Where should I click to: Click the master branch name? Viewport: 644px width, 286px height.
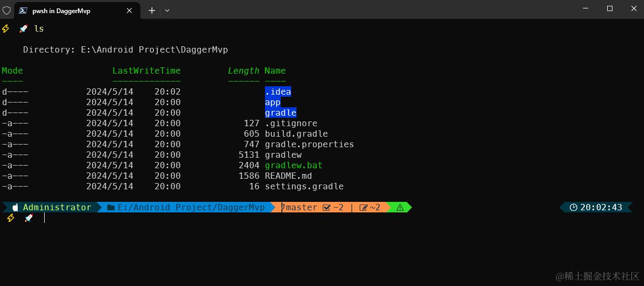coord(302,208)
